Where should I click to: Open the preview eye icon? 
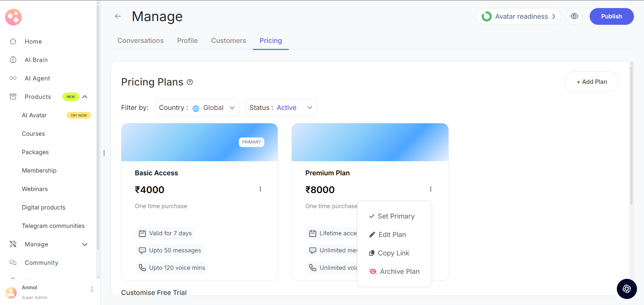tap(574, 16)
